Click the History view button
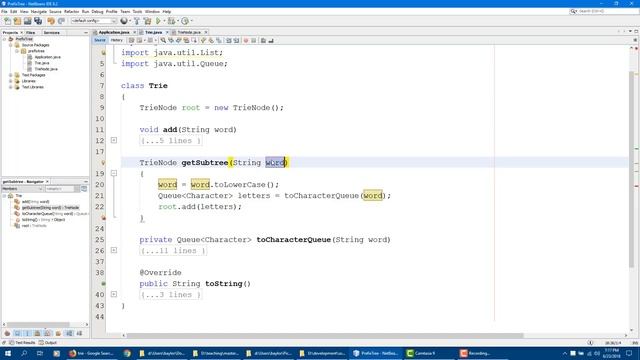640x360 pixels. [x=116, y=40]
